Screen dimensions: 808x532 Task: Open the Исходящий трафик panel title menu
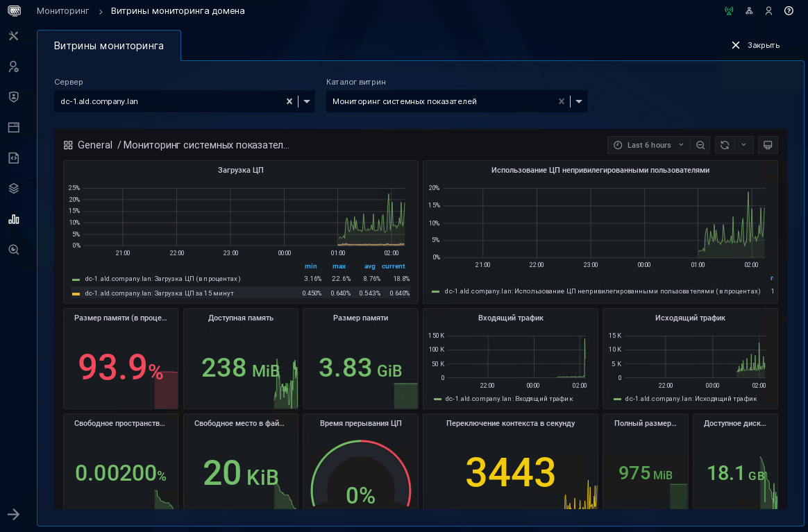(x=690, y=318)
